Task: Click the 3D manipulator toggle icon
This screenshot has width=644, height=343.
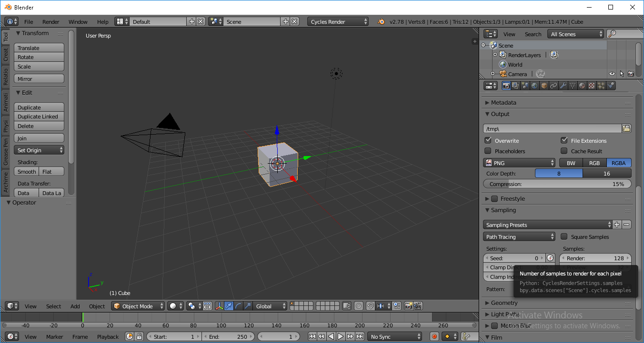Action: tap(220, 306)
